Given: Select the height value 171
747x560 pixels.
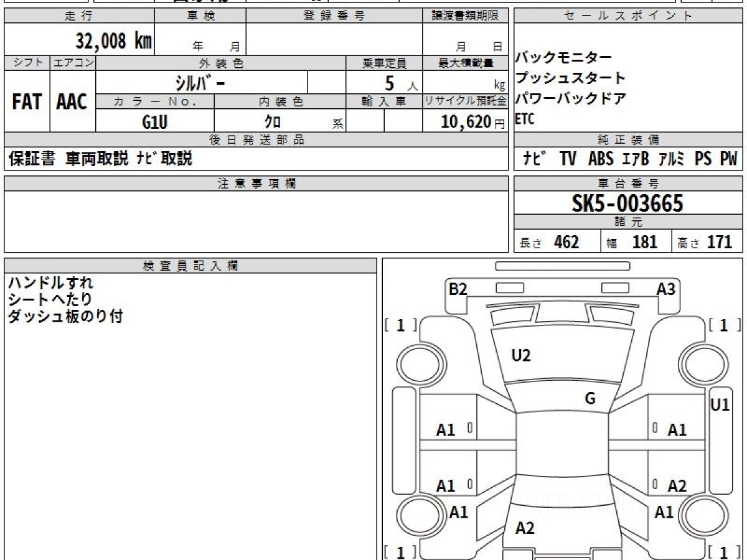Looking at the screenshot, I should click(720, 242).
